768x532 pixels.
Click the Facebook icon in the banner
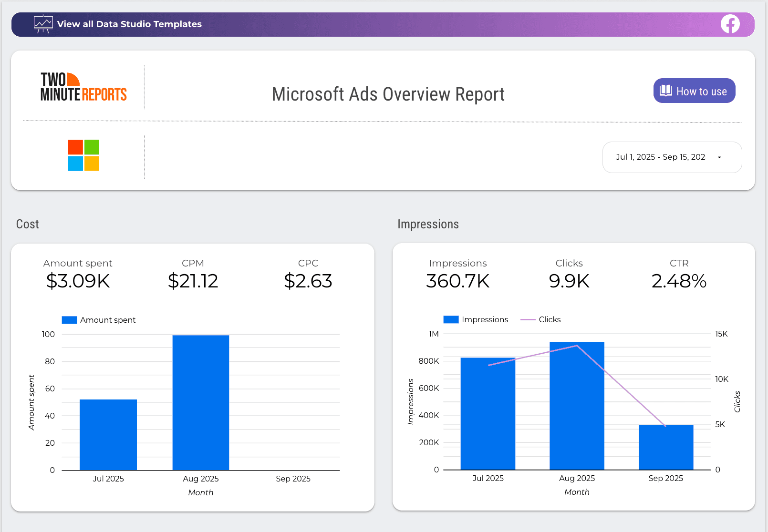click(x=730, y=24)
